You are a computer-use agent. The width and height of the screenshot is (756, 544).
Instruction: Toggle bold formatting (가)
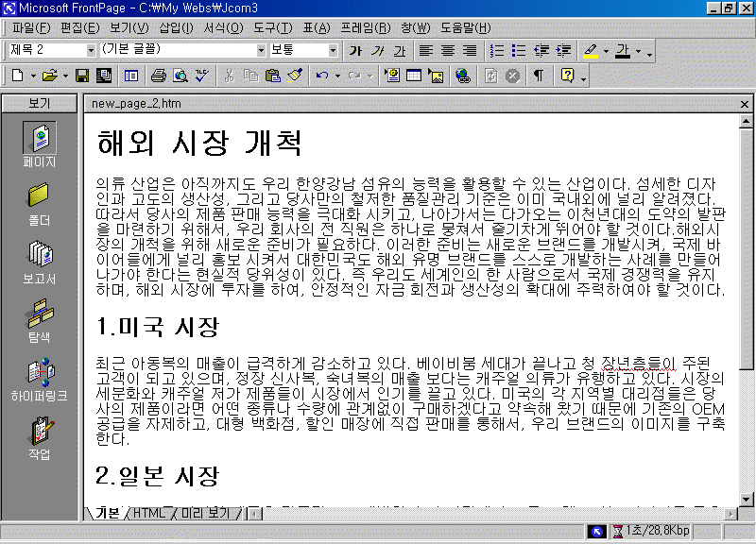click(355, 50)
